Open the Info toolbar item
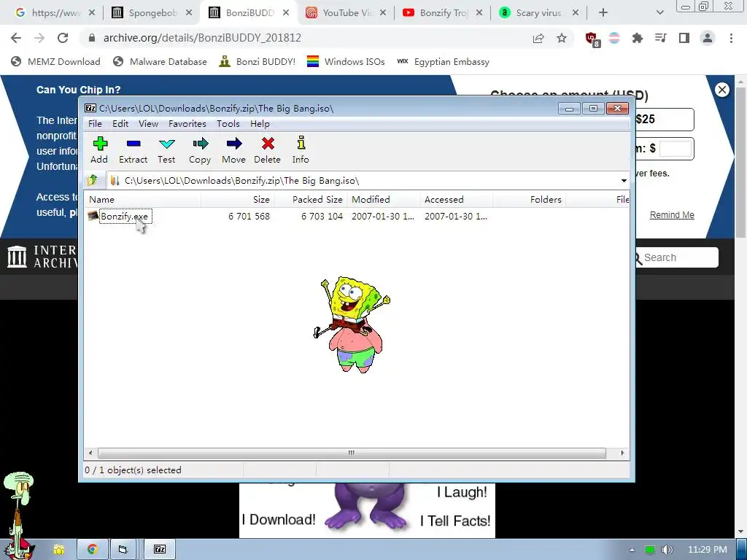 point(301,150)
